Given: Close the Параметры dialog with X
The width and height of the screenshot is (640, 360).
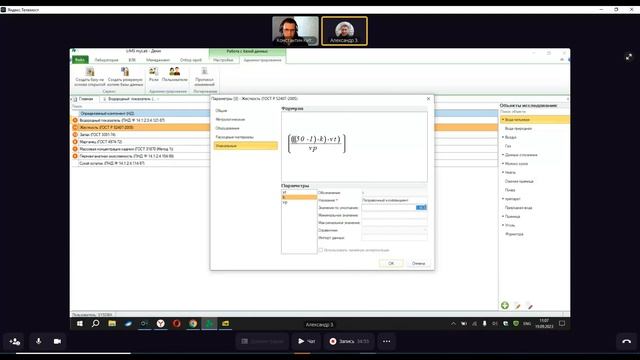Looking at the screenshot, I should click(x=428, y=99).
